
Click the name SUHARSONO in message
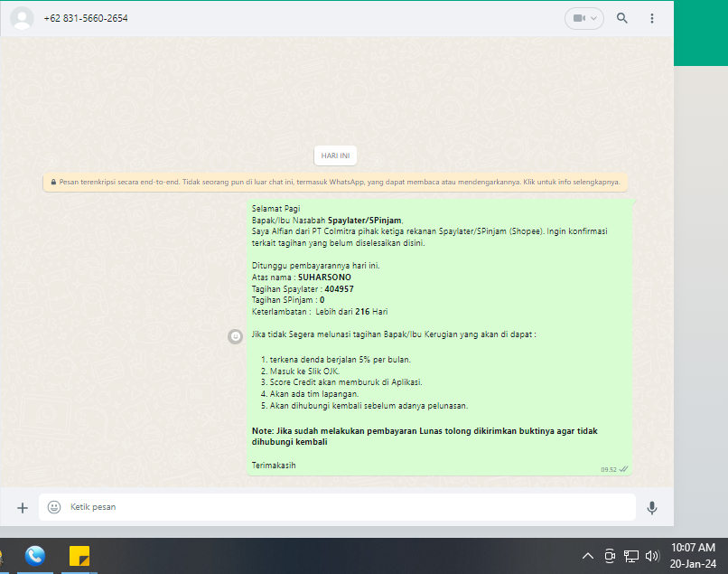324,278
